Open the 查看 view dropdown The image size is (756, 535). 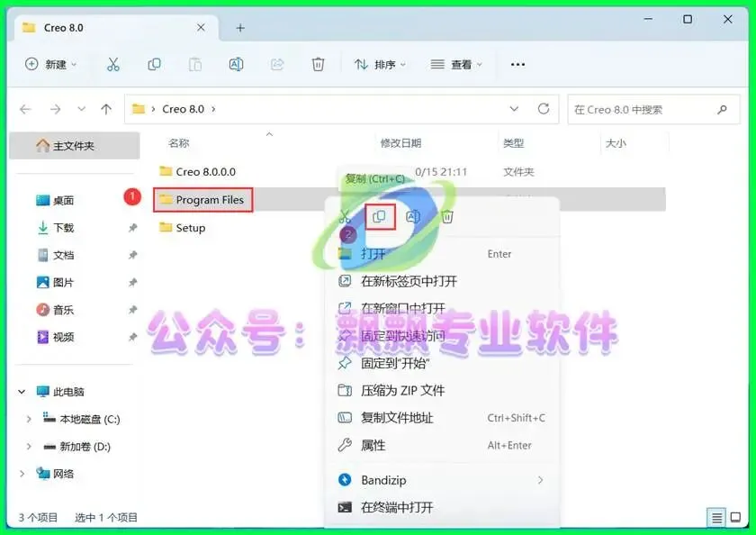pyautogui.click(x=456, y=64)
